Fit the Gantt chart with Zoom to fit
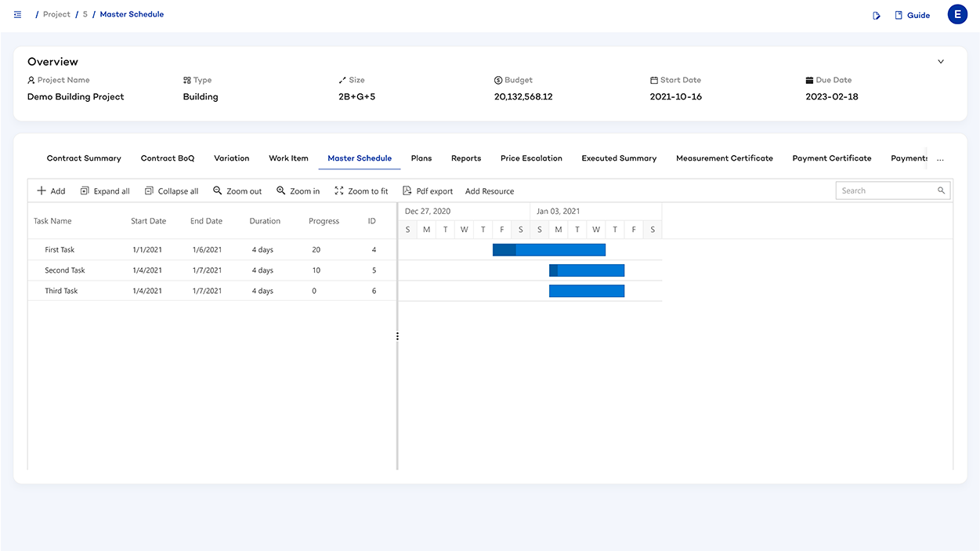Image resolution: width=980 pixels, height=551 pixels. [361, 191]
